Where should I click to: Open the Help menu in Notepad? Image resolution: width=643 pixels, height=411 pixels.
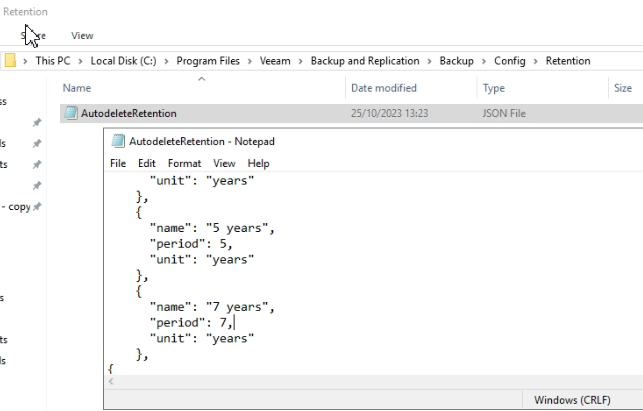[x=258, y=163]
